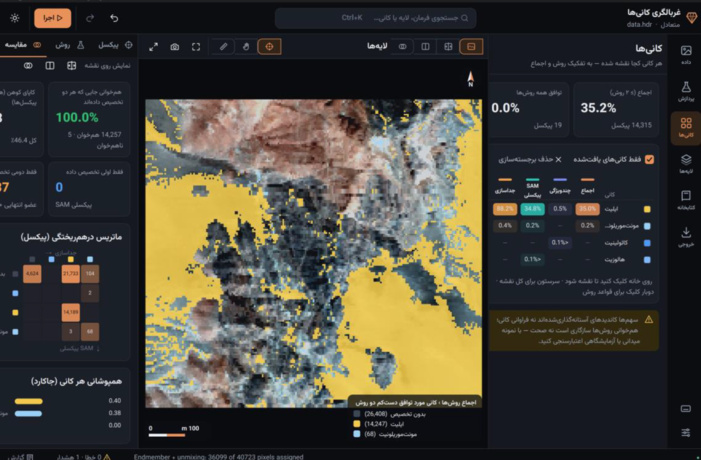Click the 100.0% هم‌خوانی agreement card
Screen dimensions: 701x460
coord(89,119)
